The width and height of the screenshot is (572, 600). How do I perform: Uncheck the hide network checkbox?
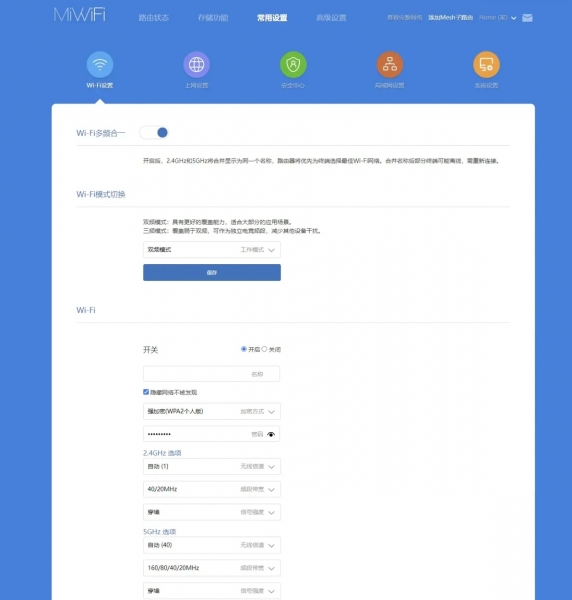146,392
